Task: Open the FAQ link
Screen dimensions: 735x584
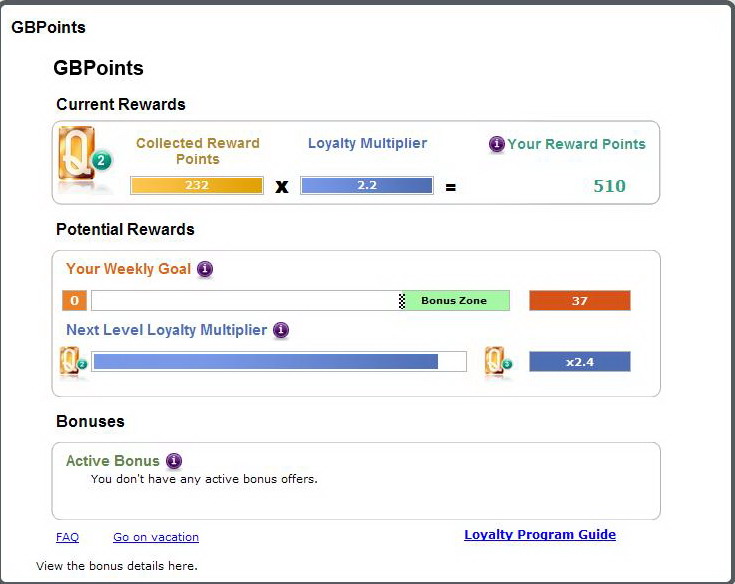Action: point(68,537)
